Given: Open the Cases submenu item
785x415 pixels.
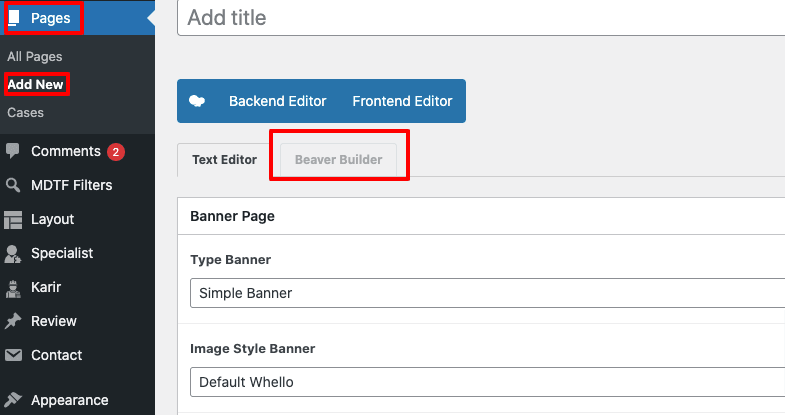Looking at the screenshot, I should pos(26,113).
